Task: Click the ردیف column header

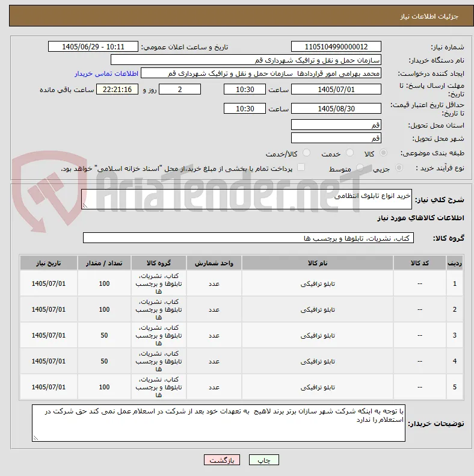Action: tap(455, 263)
